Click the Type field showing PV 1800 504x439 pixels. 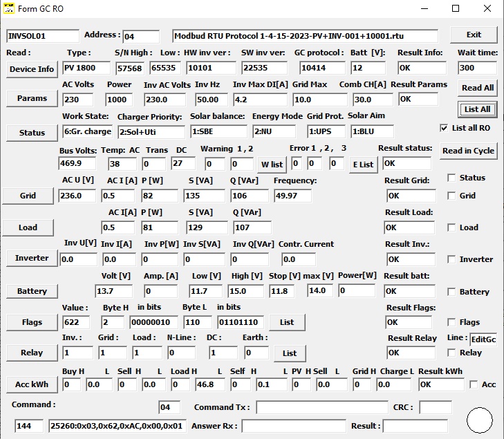[x=86, y=68]
